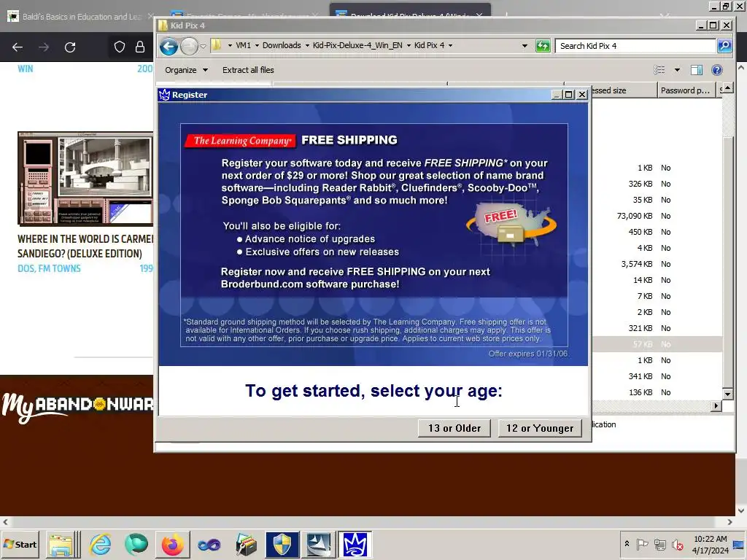Open the blue infinity taskbar app
Image resolution: width=747 pixels, height=560 pixels.
pyautogui.click(x=209, y=544)
